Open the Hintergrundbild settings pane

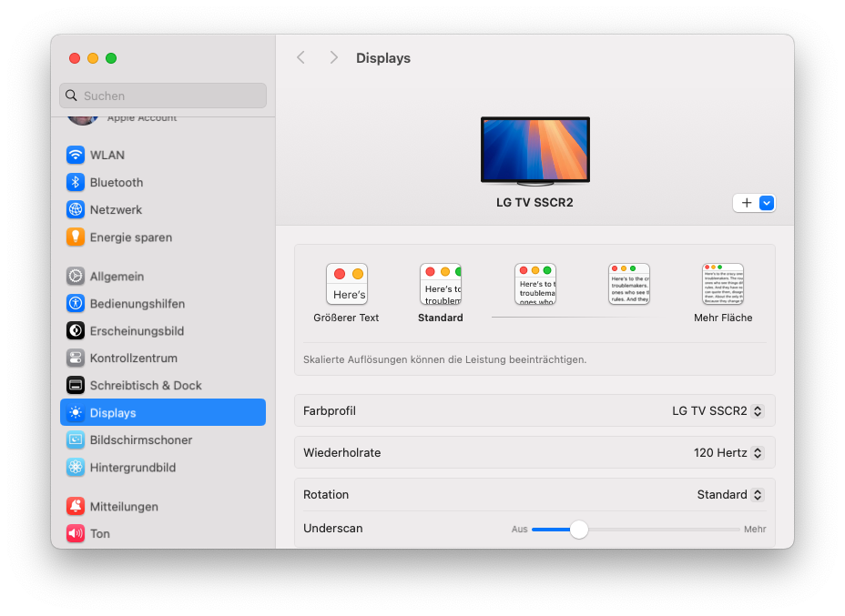coord(163,468)
